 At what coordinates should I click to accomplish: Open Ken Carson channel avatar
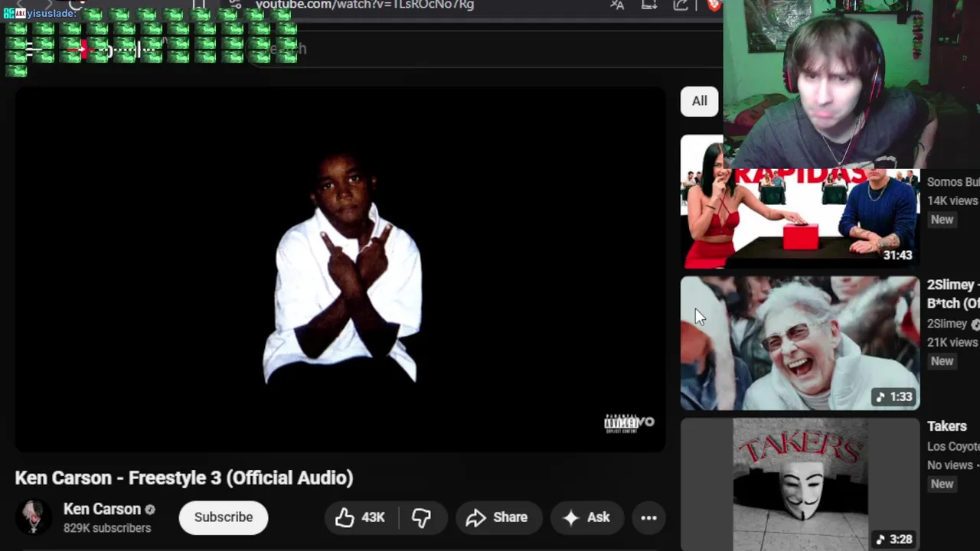click(x=33, y=517)
